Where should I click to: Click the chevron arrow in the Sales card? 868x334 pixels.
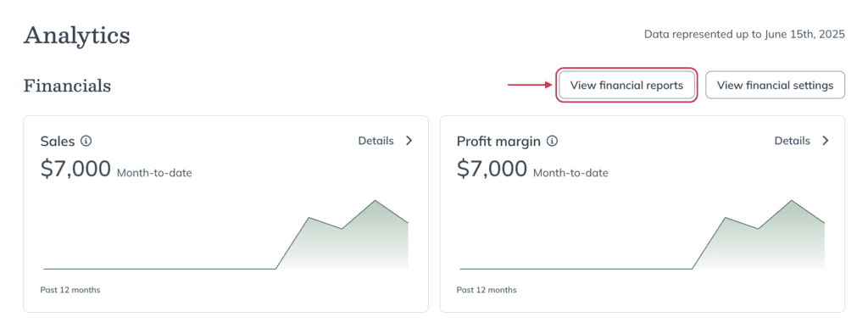[x=409, y=141]
